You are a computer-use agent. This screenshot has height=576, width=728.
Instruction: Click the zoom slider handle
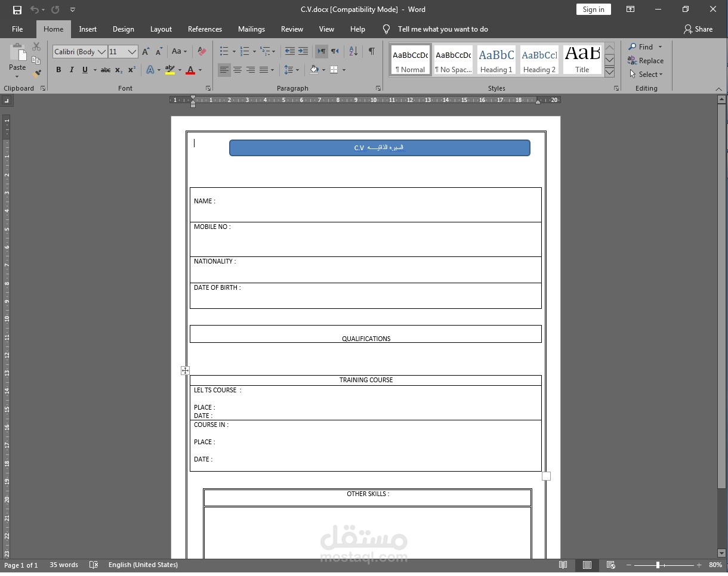tap(658, 565)
